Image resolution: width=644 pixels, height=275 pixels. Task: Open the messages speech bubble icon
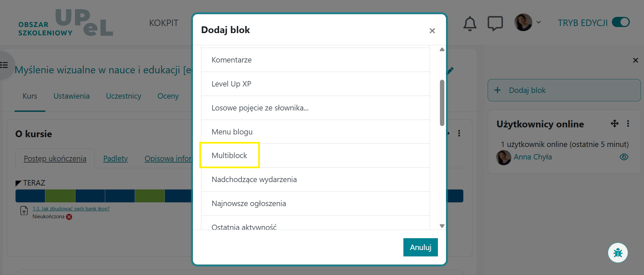click(x=495, y=24)
